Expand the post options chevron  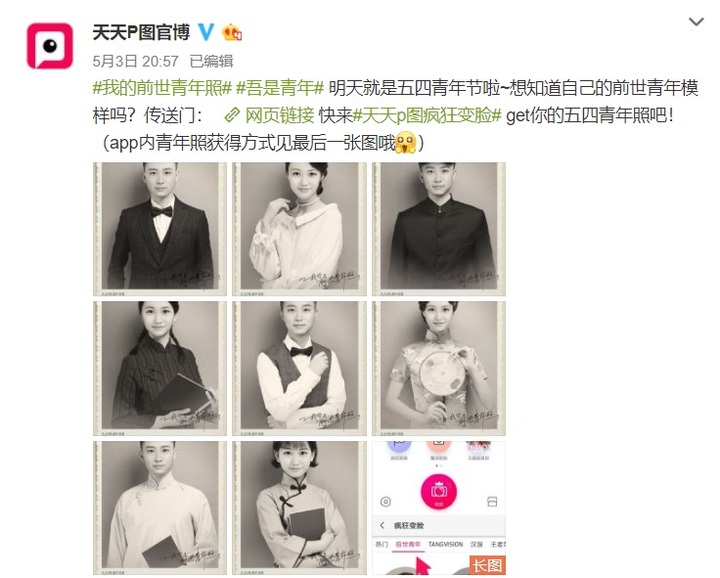(x=696, y=22)
